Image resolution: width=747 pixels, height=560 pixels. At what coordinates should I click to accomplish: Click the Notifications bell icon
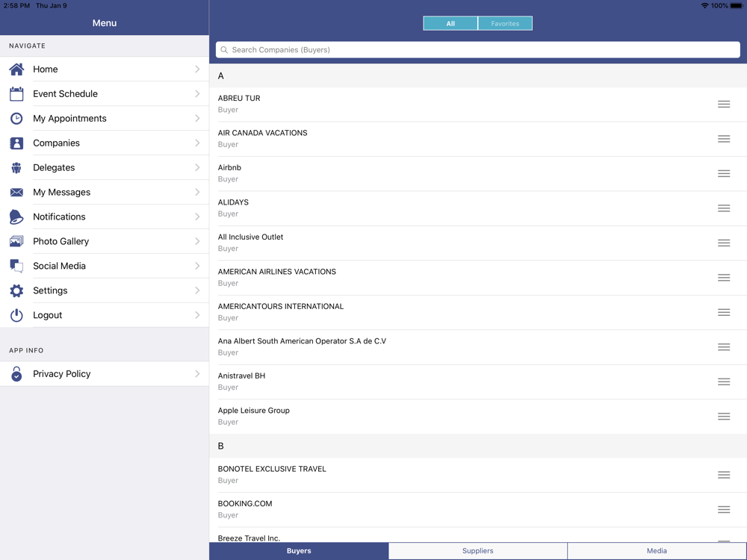pos(16,217)
